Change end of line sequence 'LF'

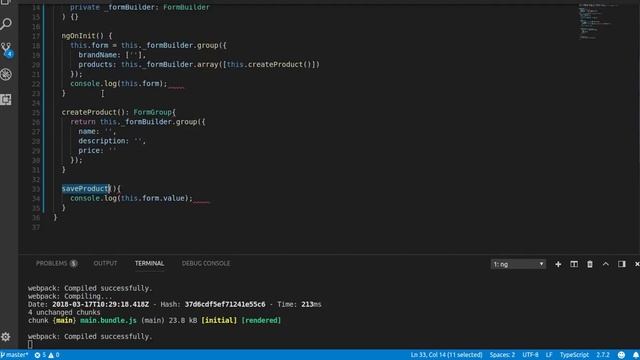click(549, 355)
